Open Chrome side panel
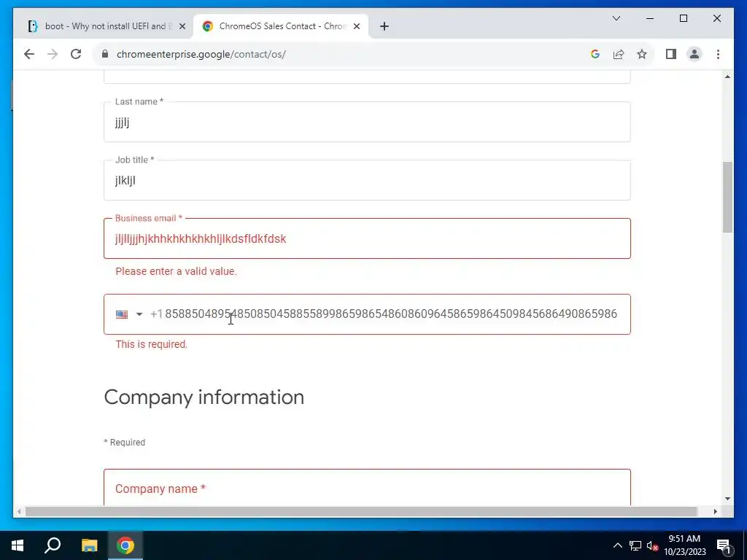The width and height of the screenshot is (747, 560). click(x=671, y=54)
